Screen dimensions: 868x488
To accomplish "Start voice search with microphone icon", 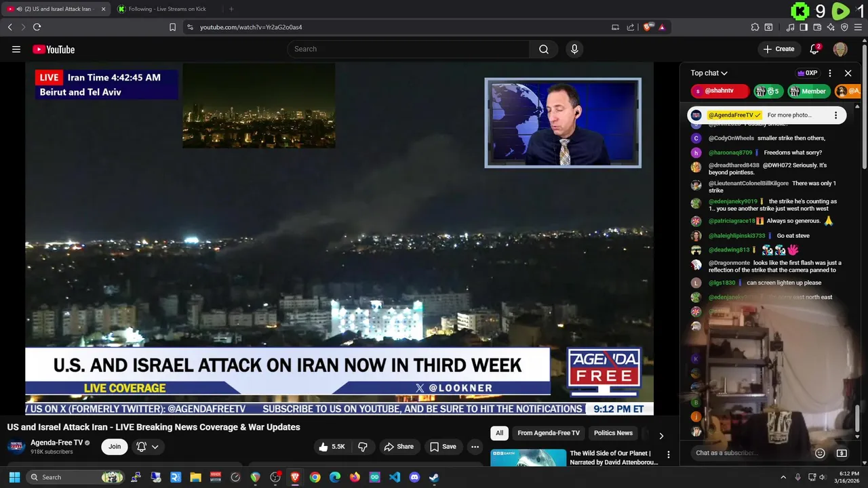I will click(574, 49).
